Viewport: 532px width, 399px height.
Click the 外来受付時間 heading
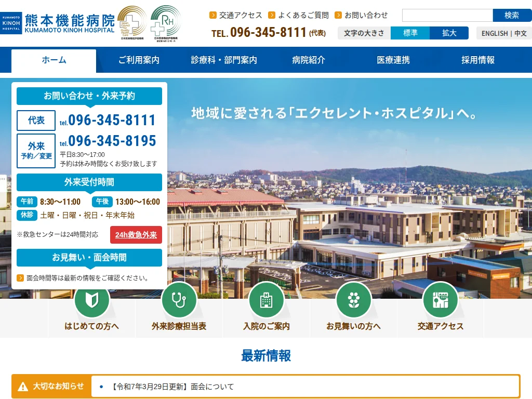point(89,182)
